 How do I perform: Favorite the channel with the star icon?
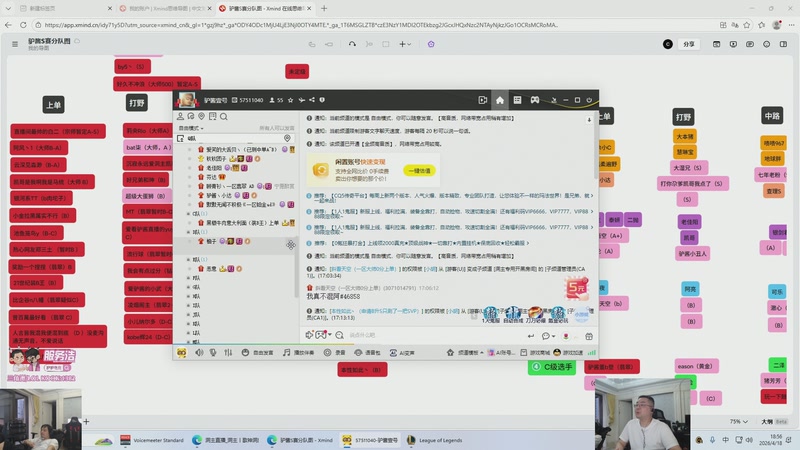[290, 100]
